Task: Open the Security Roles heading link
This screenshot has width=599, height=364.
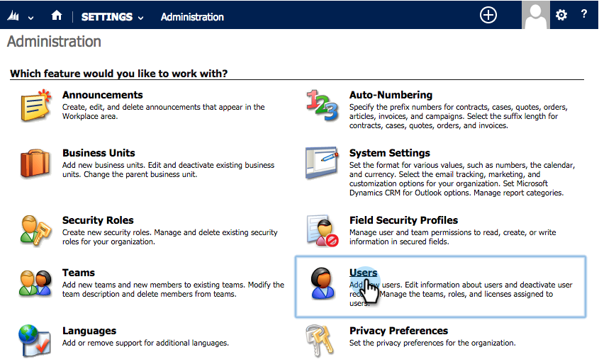Action: tap(98, 220)
